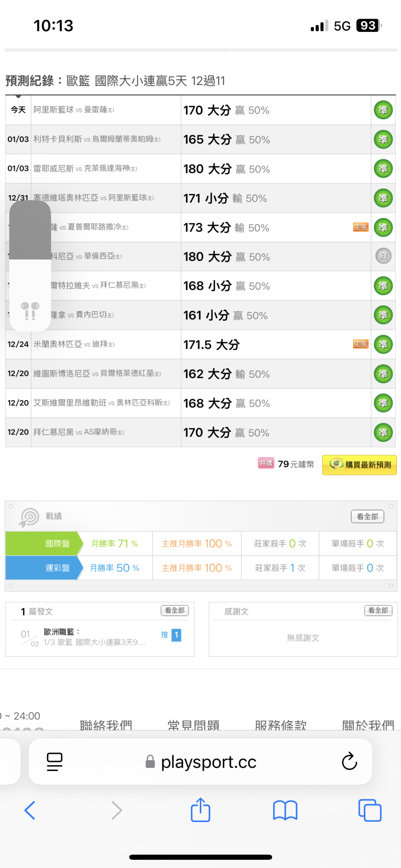Select the 國際盤 tab

(x=58, y=544)
